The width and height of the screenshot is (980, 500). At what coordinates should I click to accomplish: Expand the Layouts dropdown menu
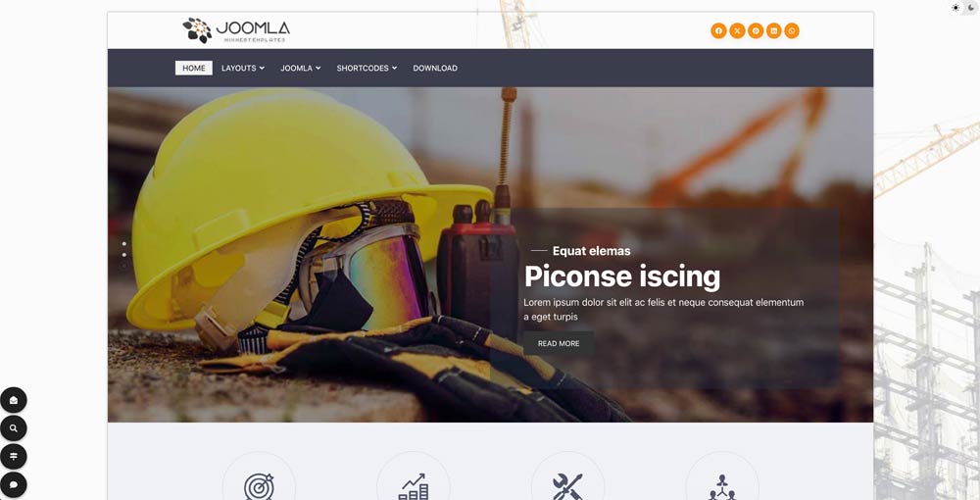pyautogui.click(x=243, y=68)
